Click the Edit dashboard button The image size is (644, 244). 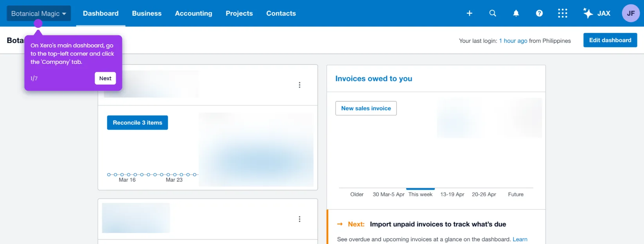[x=610, y=40]
